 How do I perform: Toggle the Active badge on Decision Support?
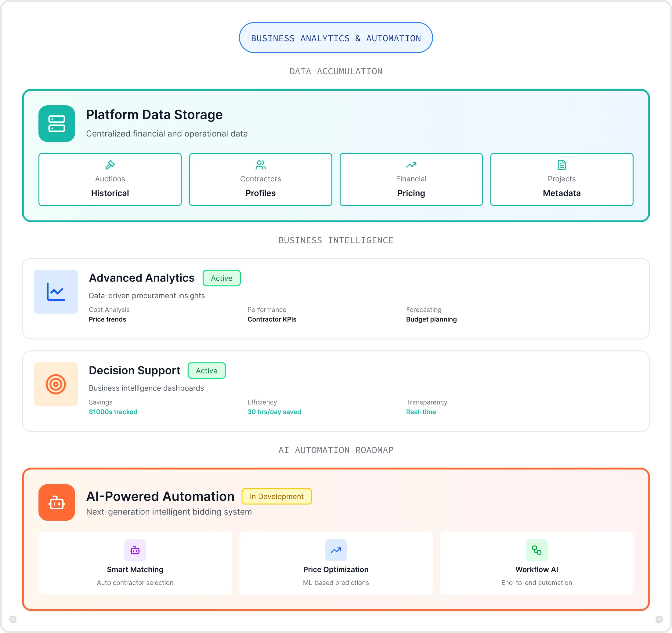point(206,371)
